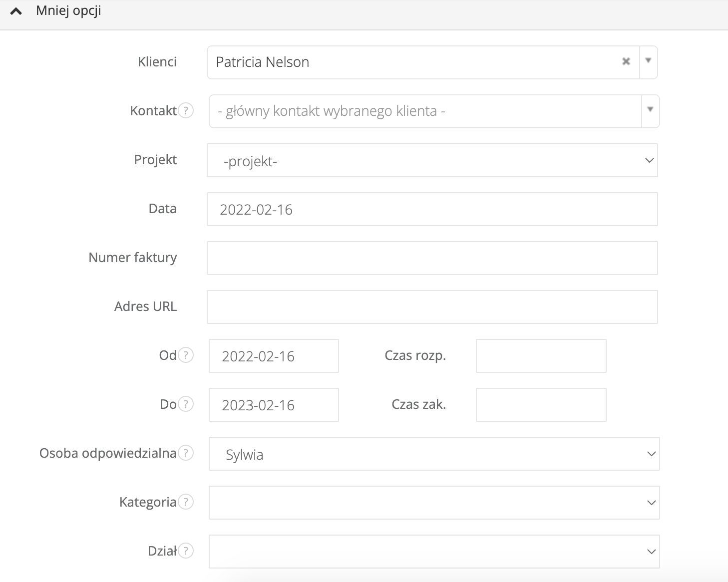Open the Klienci dropdown arrow
Image resolution: width=728 pixels, height=582 pixels.
648,61
